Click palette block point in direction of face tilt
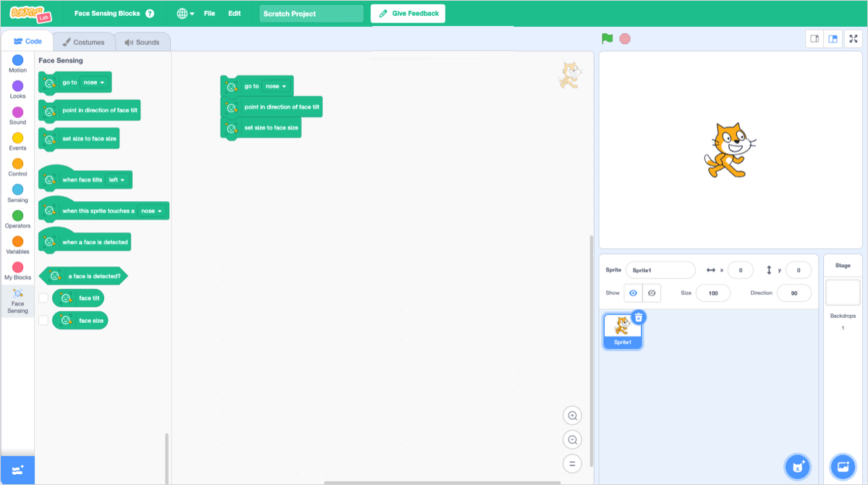Image resolution: width=868 pixels, height=485 pixels. click(90, 110)
